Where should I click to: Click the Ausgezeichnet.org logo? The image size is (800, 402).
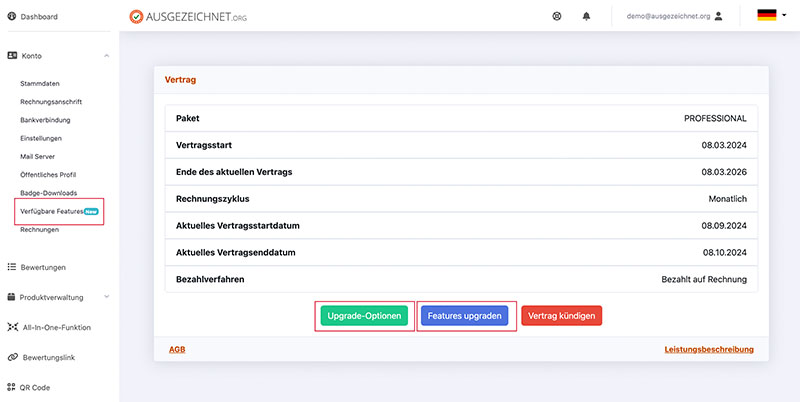pyautogui.click(x=187, y=16)
